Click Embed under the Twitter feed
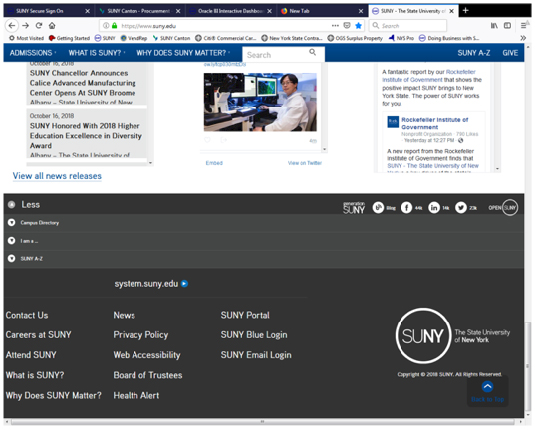Screen dimensions: 535x430 [214, 163]
